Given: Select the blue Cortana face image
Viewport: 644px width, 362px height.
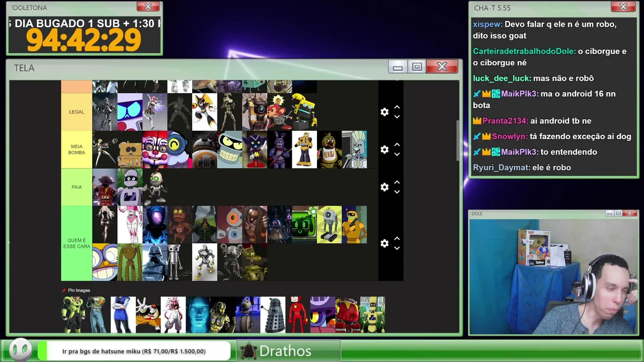Looking at the screenshot, I should 198,315.
